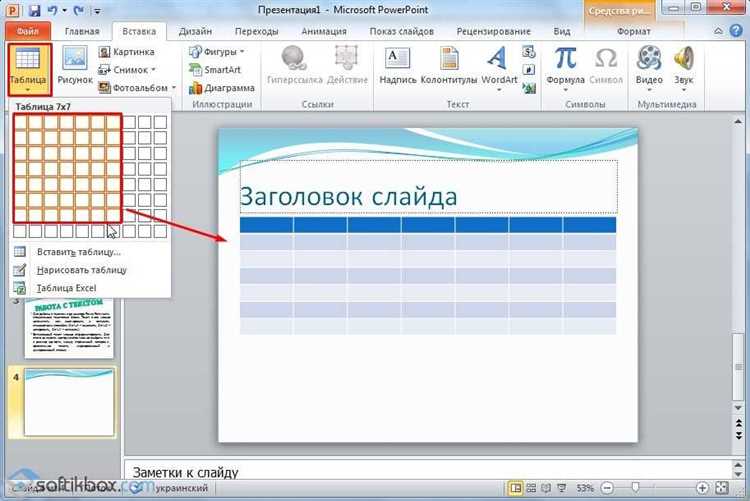
Task: Click the Save icon in quick access toolbar
Action: pyautogui.click(x=34, y=10)
